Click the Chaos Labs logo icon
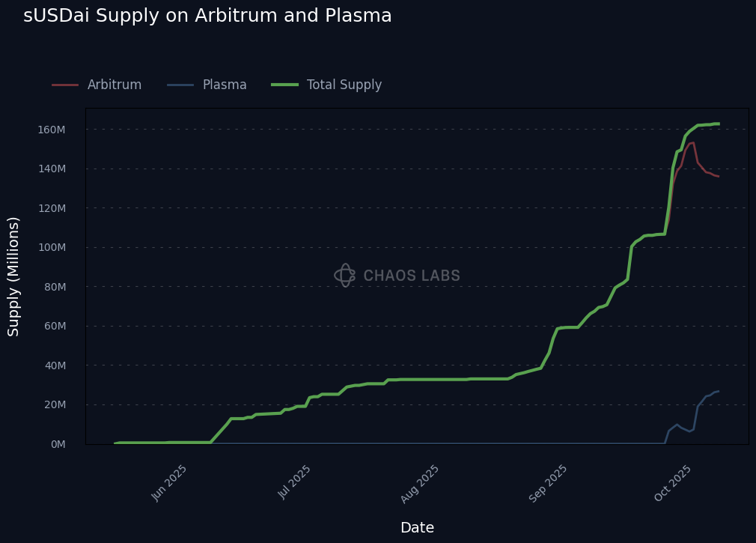This screenshot has height=543, width=756. pyautogui.click(x=344, y=276)
